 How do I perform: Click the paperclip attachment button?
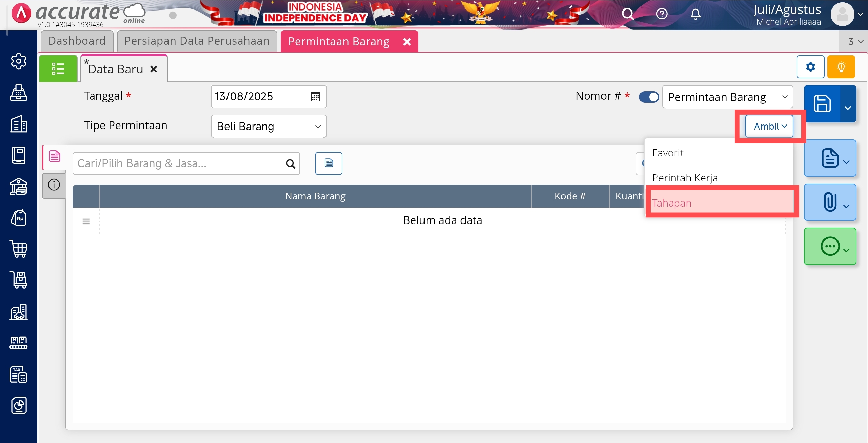(x=829, y=202)
